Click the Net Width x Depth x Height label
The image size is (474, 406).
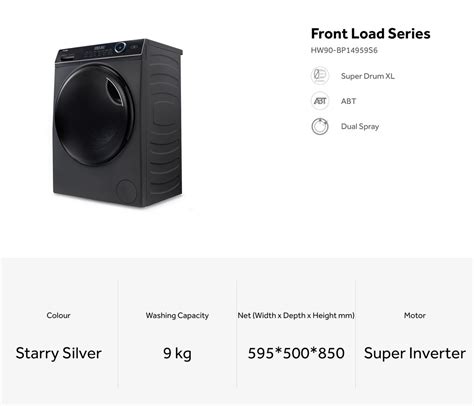click(296, 315)
